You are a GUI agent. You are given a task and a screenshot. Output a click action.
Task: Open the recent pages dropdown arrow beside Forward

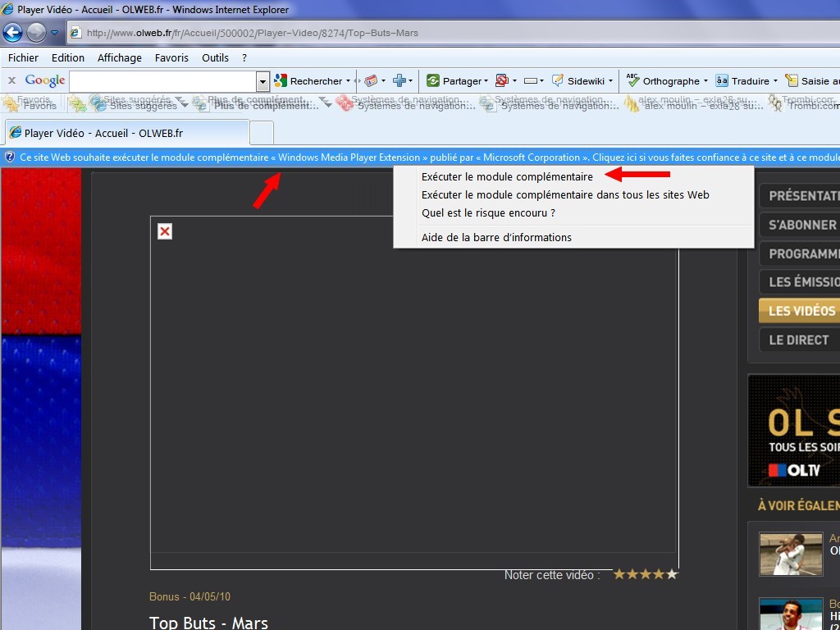point(55,33)
